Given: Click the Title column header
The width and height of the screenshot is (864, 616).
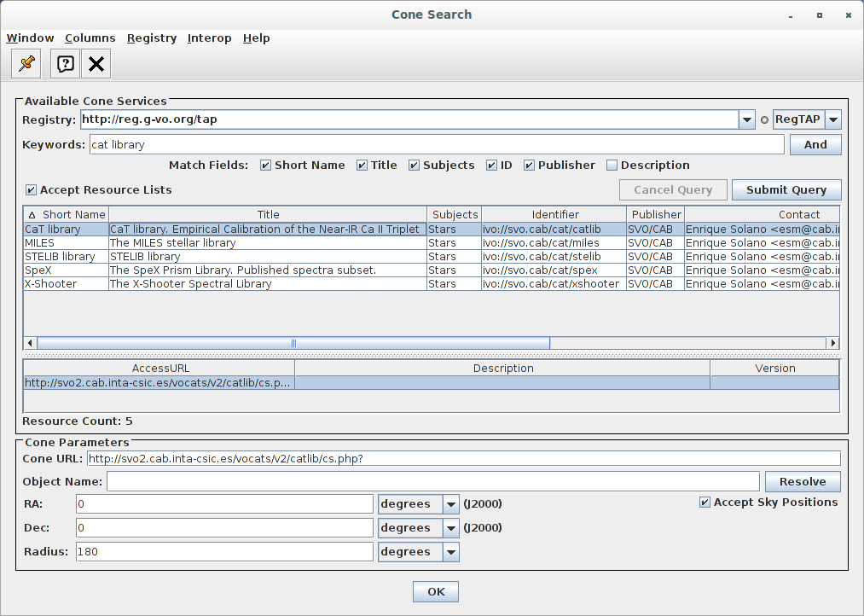Looking at the screenshot, I should 268,214.
